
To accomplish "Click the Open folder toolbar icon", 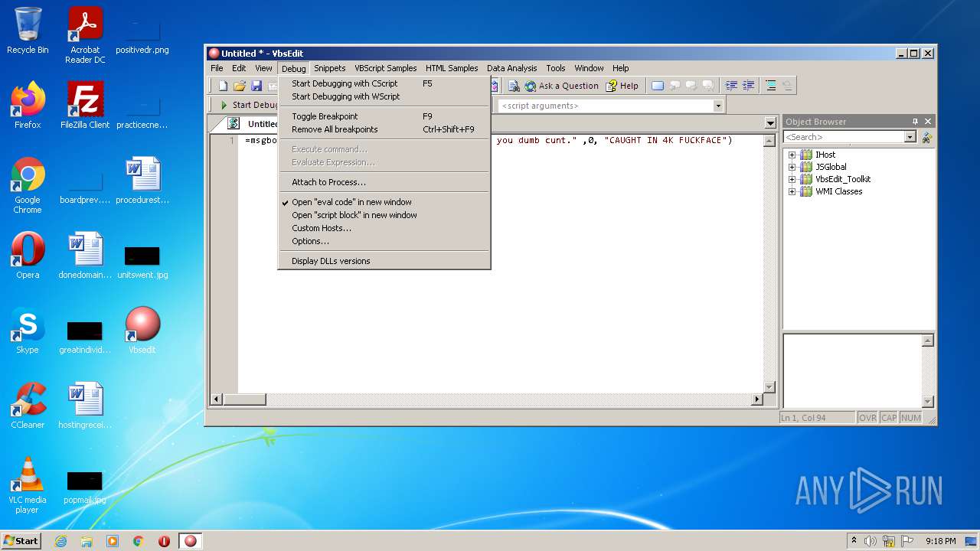I will click(240, 86).
